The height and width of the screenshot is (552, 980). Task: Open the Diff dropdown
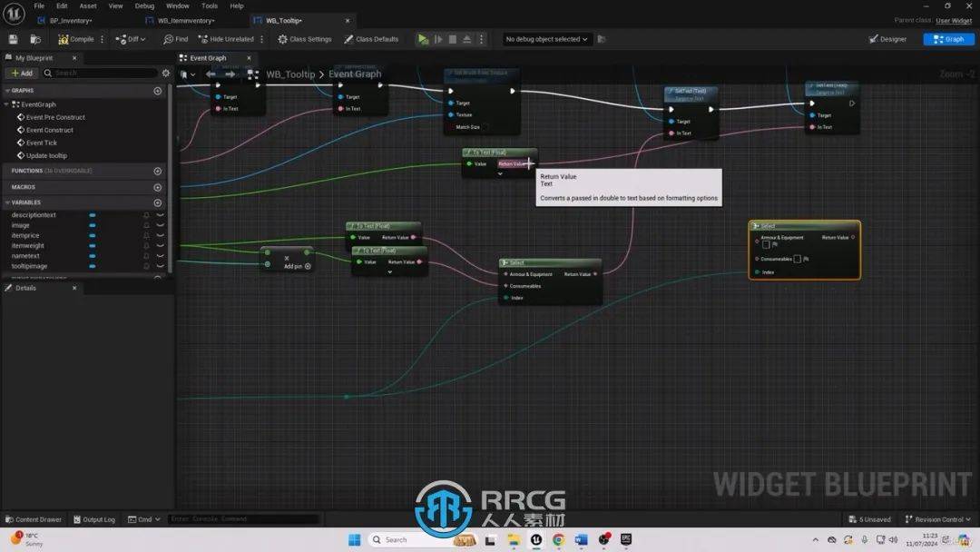132,39
